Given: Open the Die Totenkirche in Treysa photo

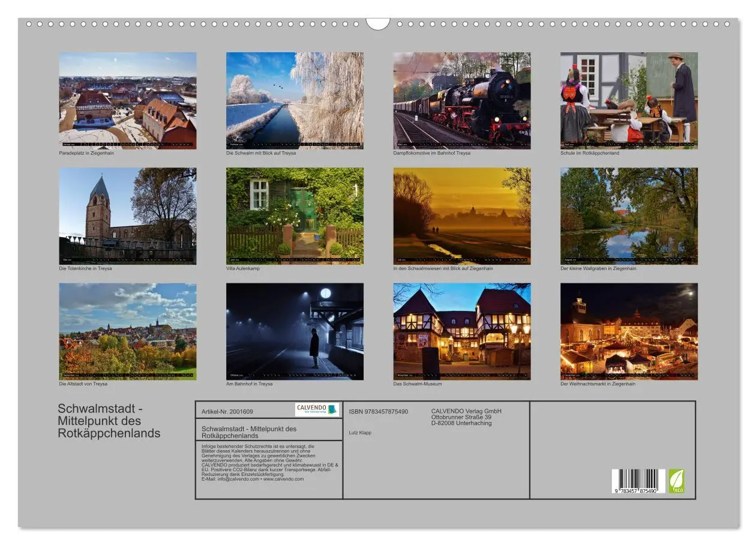Looking at the screenshot, I should click(x=128, y=215).
